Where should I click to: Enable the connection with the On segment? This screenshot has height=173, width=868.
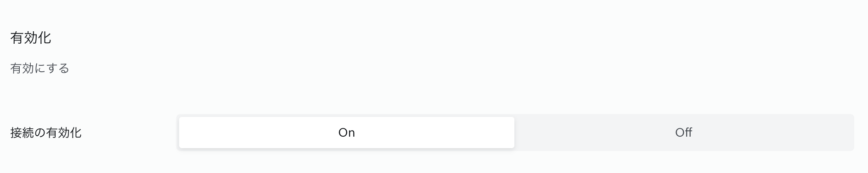coord(347,133)
